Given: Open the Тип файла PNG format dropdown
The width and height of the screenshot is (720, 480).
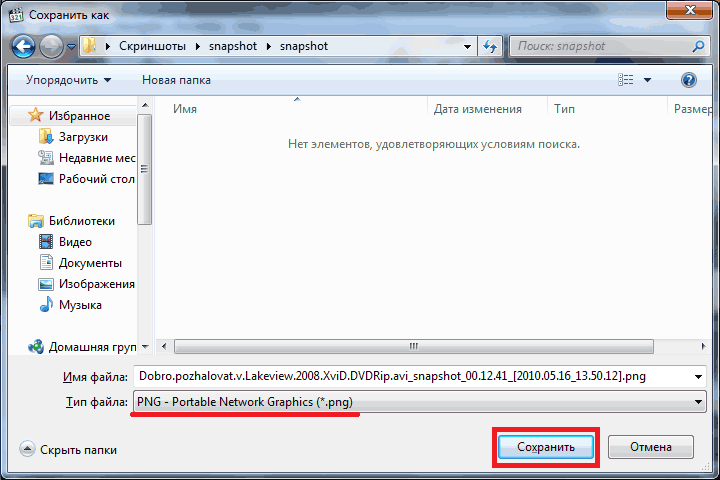Looking at the screenshot, I should pyautogui.click(x=419, y=401).
